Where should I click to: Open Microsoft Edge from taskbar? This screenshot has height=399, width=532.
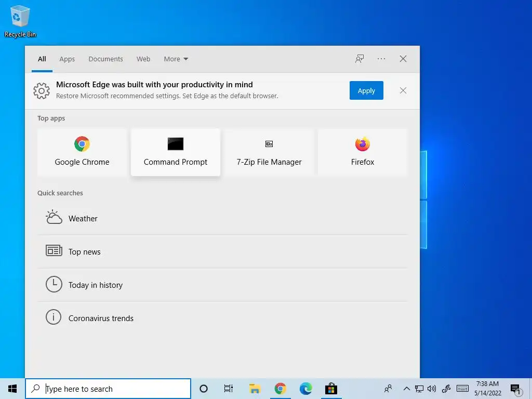[x=305, y=389]
